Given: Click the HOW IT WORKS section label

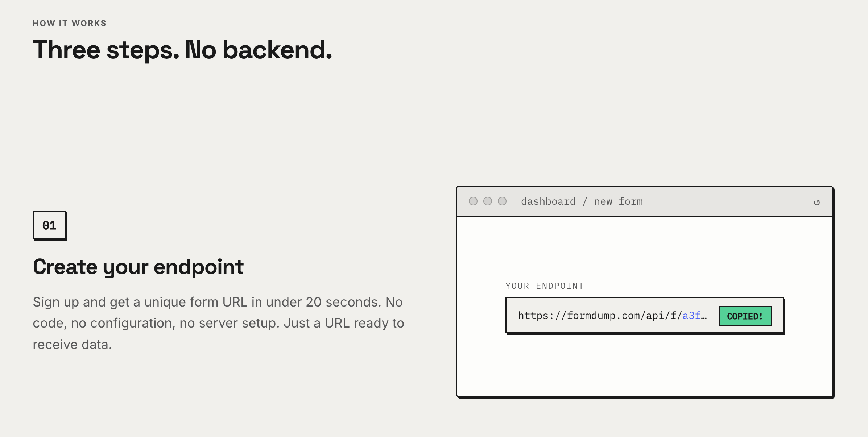Looking at the screenshot, I should click(x=69, y=23).
